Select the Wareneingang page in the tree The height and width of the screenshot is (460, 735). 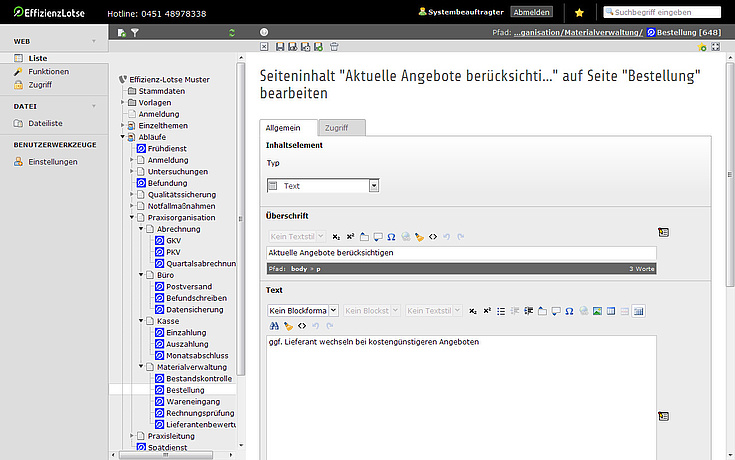pos(193,401)
